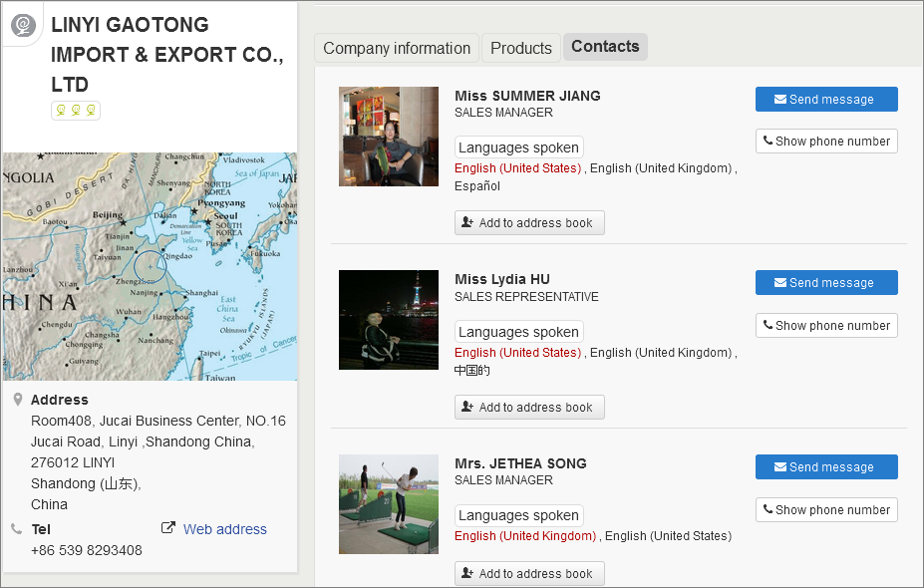Screen dimensions: 924x588
Task: Click the Tel heading label
Action: tap(41, 529)
